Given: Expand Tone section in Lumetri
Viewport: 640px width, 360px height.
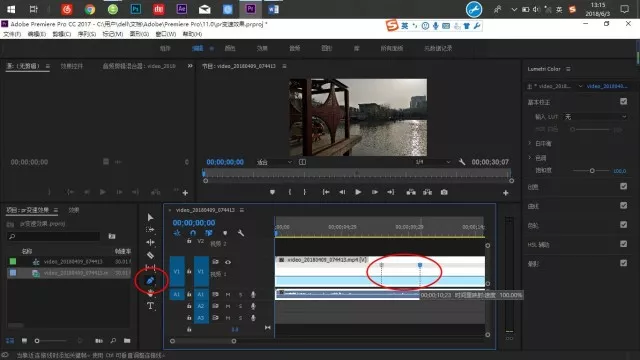Looking at the screenshot, I should pos(530,158).
